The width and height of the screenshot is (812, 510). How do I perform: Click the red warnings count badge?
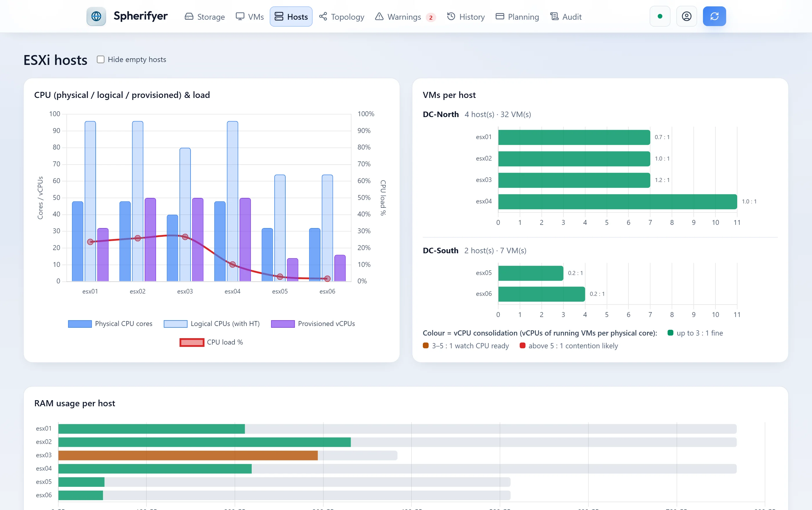431,17
